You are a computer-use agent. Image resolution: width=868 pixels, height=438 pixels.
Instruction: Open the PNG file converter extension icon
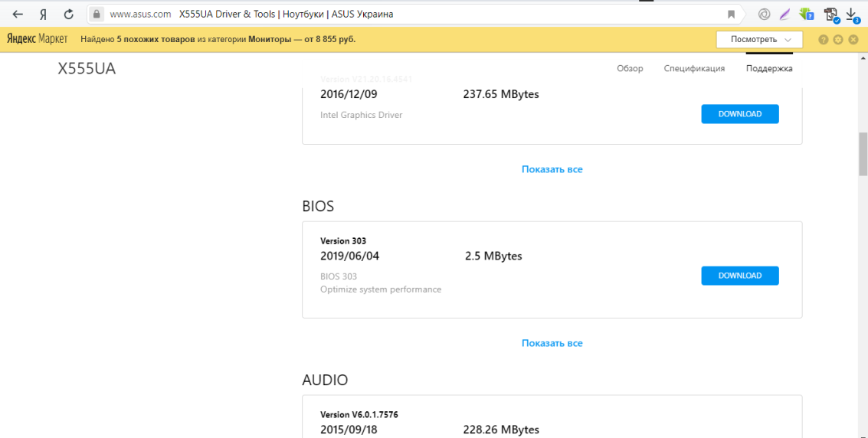[831, 15]
